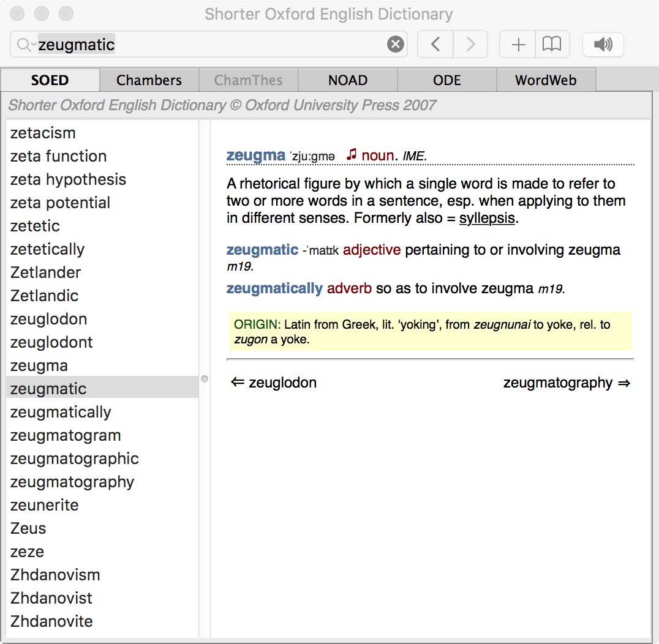This screenshot has height=644, width=659.
Task: Click the zeugma headword in the entry
Action: pyautogui.click(x=255, y=155)
